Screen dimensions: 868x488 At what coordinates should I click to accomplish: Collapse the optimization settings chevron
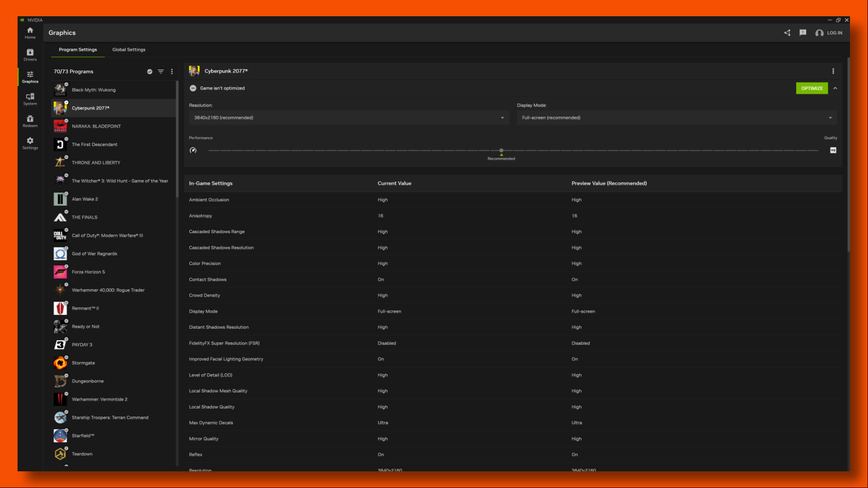[x=835, y=88]
